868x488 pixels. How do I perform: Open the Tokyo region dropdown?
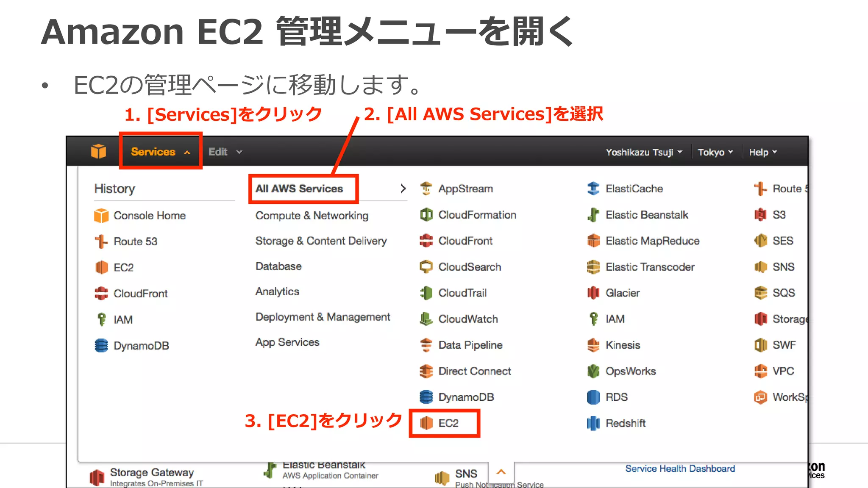[x=715, y=152]
